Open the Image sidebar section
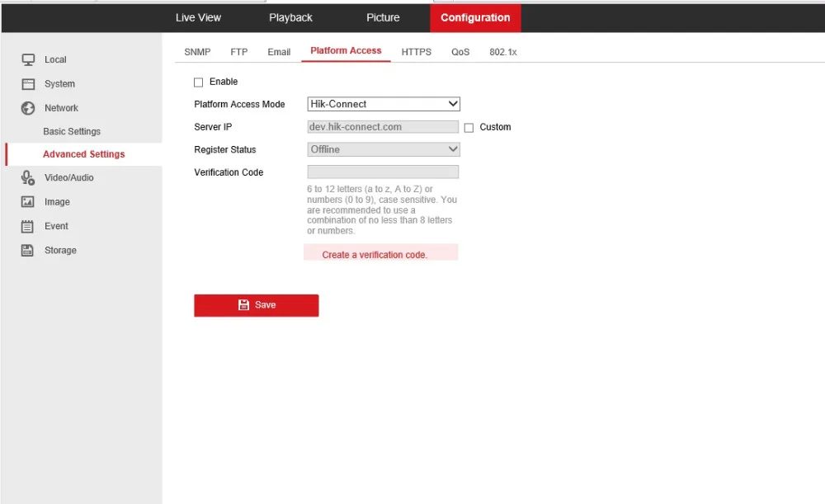The image size is (825, 504). (x=57, y=202)
